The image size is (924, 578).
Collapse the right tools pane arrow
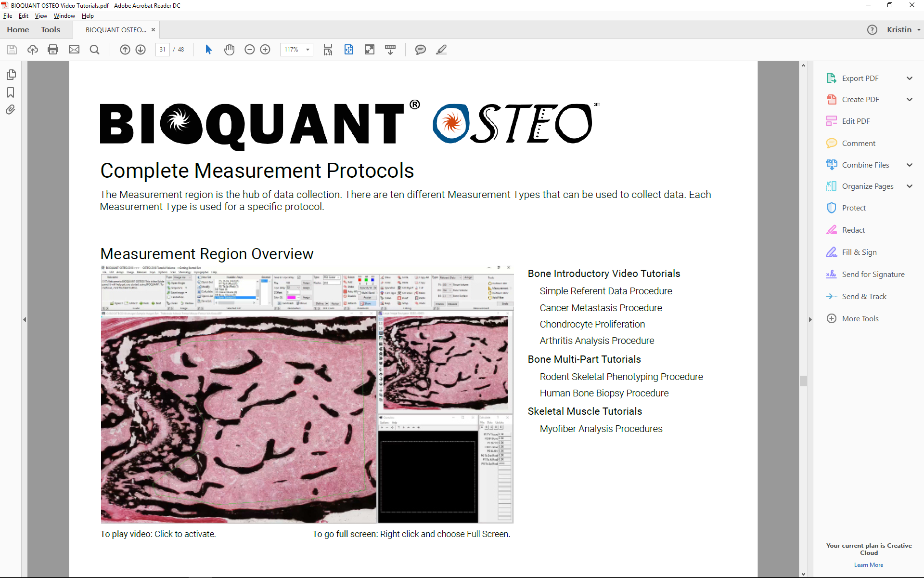810,319
